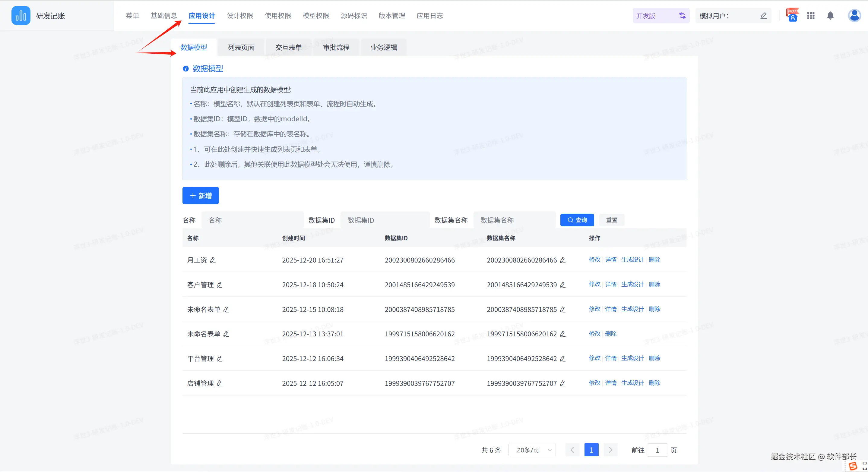The height and width of the screenshot is (472, 868).
Task: Click the edit pencil beside 店铺管理 name
Action: pyautogui.click(x=219, y=383)
